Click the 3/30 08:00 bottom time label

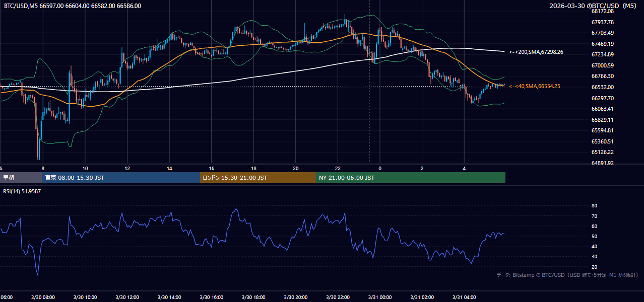43,297
